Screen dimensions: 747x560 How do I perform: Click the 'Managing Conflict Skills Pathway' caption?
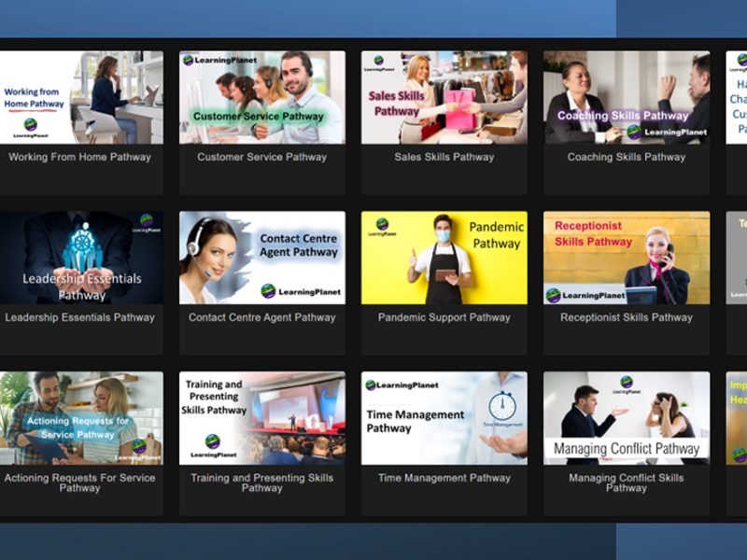(626, 483)
